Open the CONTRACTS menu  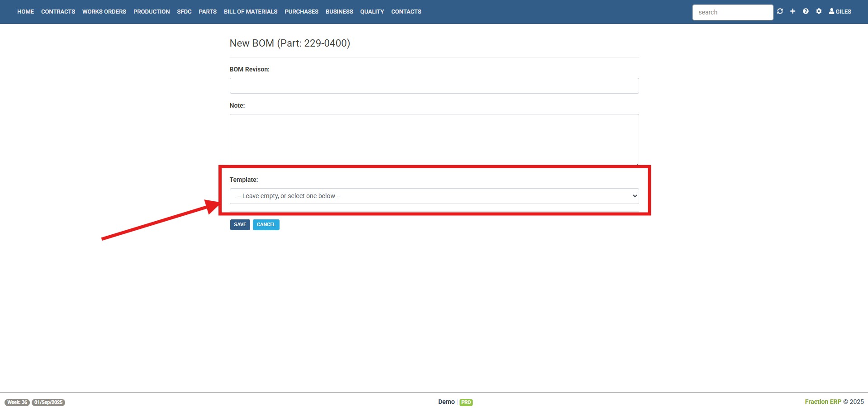point(58,11)
